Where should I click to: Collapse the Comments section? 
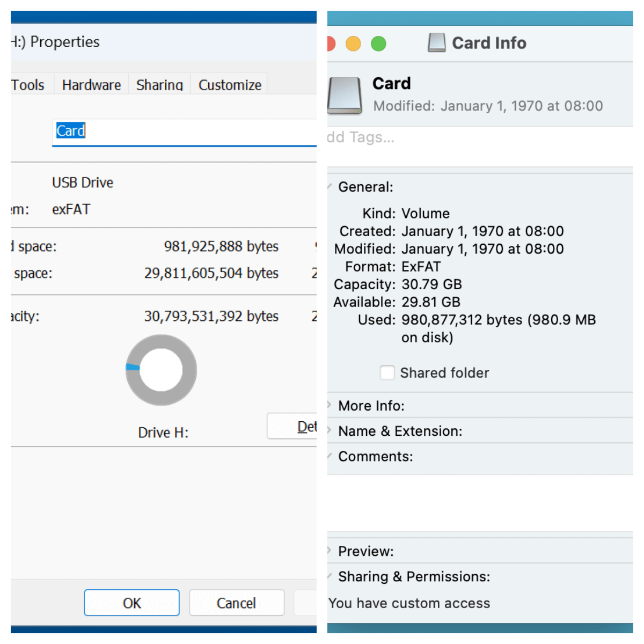(330, 456)
